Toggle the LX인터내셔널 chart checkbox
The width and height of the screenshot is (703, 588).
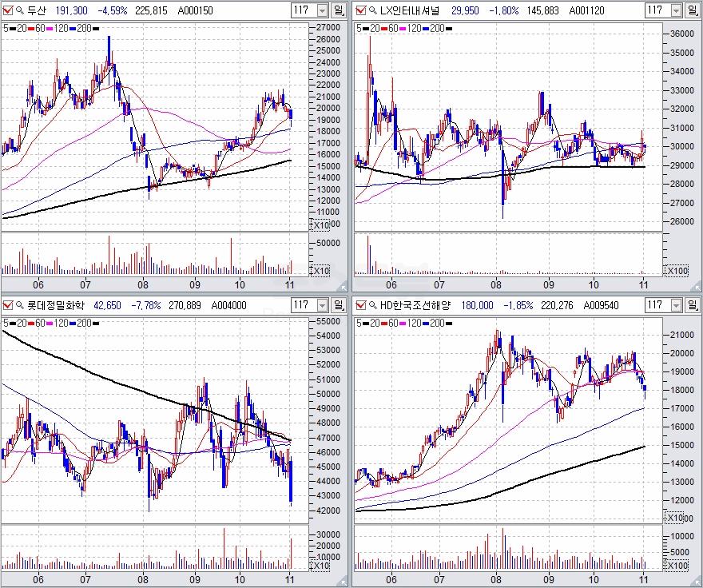tap(359, 10)
